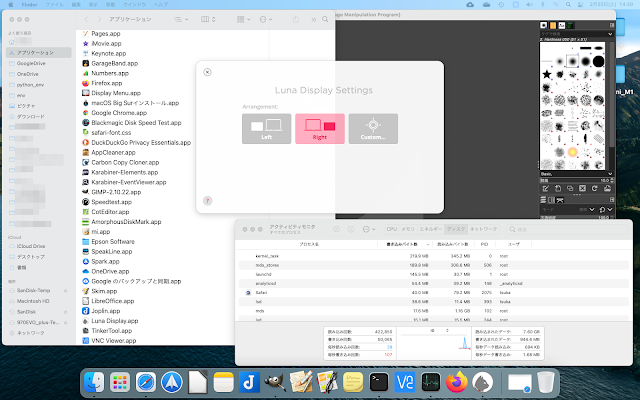Open Finder list view options dropdown
Image resolution: width=640 pixels, height=400 pixels.
click(x=181, y=19)
